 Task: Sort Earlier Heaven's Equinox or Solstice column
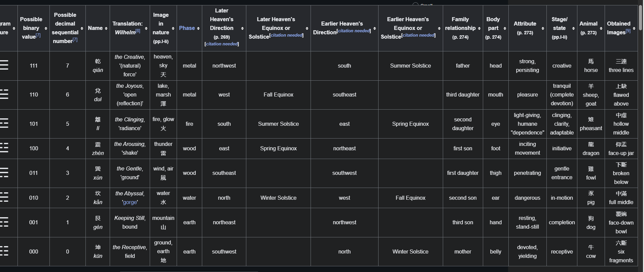439,28
